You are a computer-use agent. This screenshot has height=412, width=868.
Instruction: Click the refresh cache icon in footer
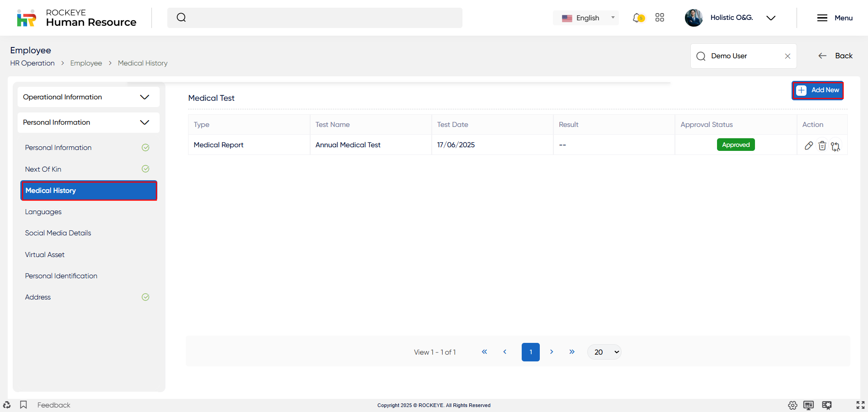point(7,405)
